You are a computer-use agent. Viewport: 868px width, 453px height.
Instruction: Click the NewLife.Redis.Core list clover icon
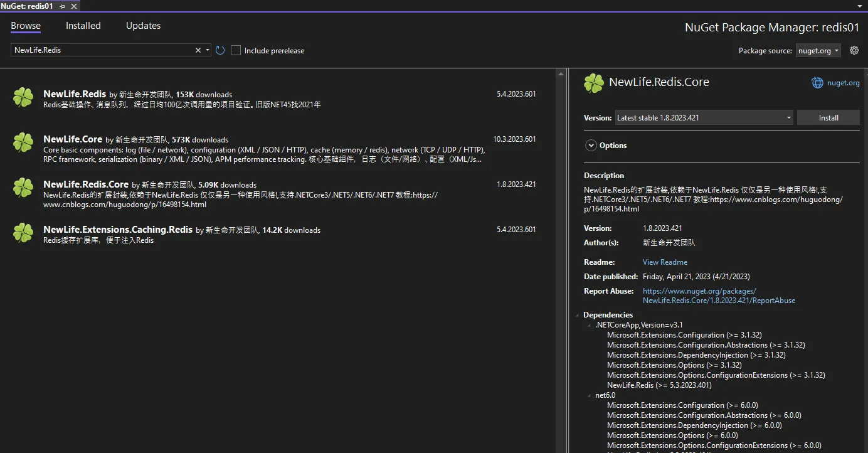pyautogui.click(x=23, y=188)
